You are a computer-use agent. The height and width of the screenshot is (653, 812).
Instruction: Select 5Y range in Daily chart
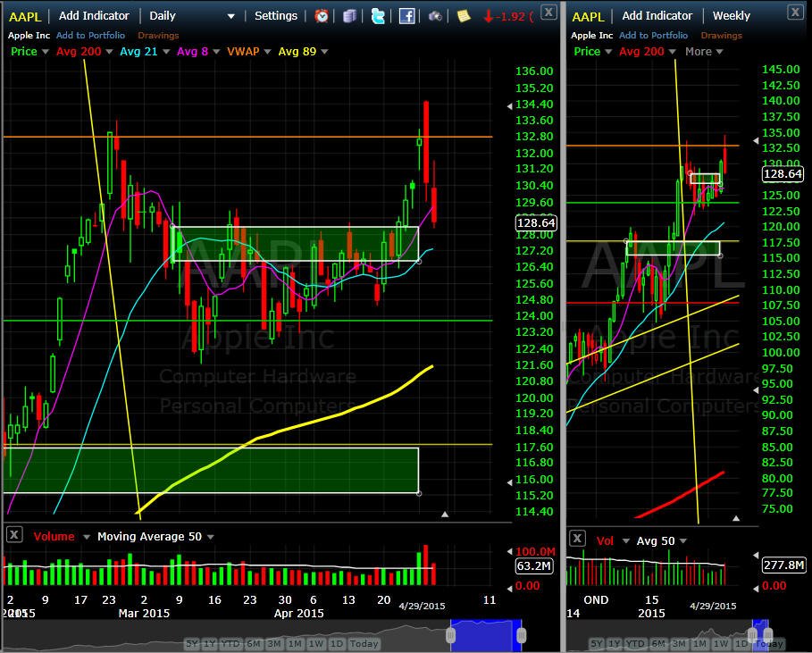coord(192,644)
